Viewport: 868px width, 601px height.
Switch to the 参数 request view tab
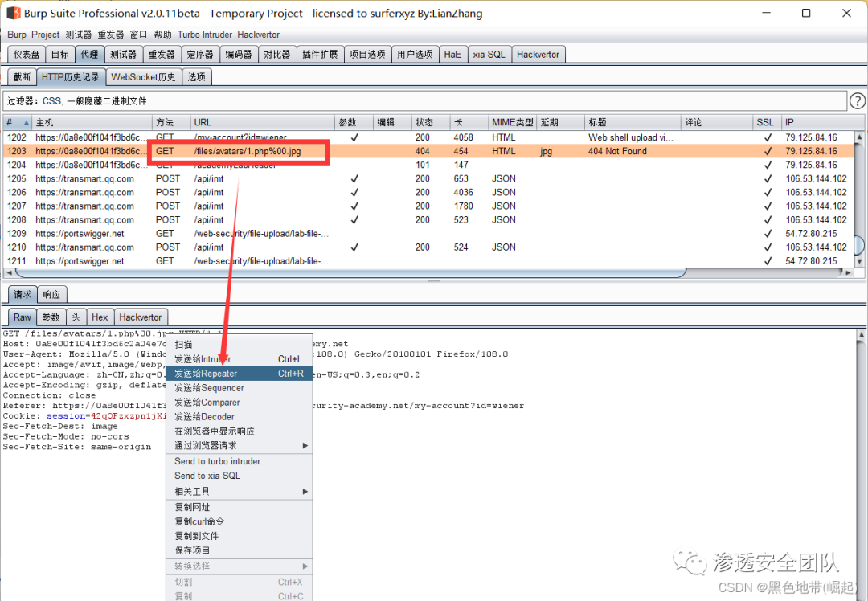click(x=51, y=317)
